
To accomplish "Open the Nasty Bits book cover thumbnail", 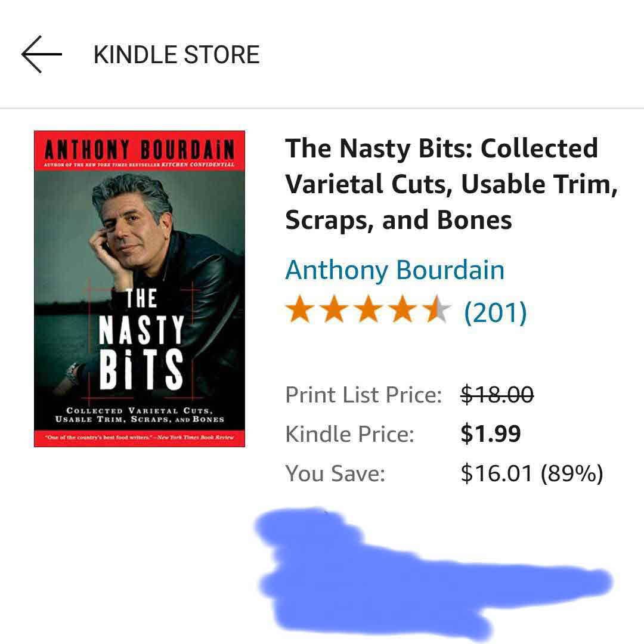I will (140, 289).
